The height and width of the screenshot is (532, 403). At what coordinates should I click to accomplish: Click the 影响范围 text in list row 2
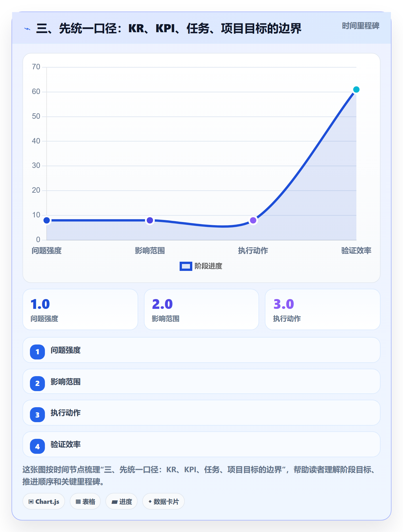[66, 382]
